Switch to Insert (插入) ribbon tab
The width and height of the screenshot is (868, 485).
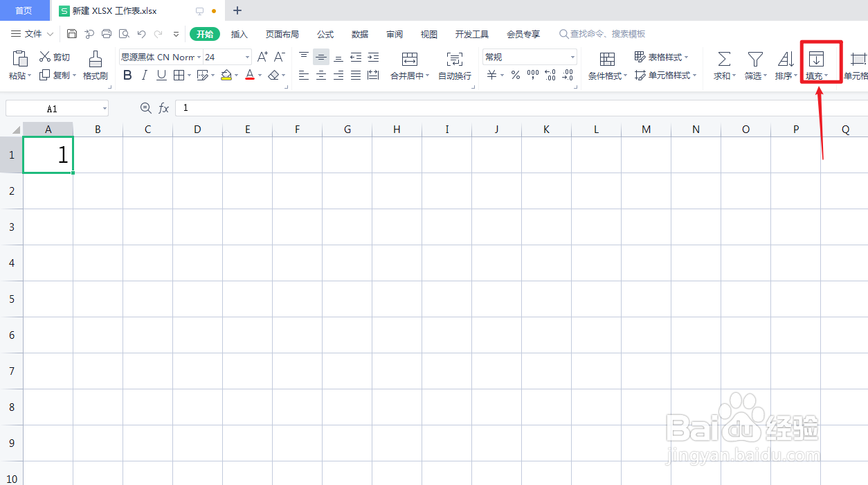(239, 34)
